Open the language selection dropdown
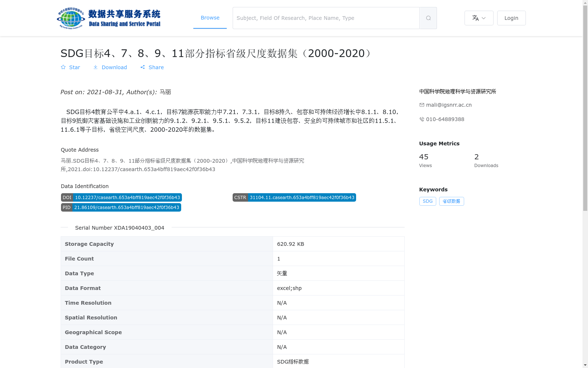 click(x=479, y=18)
